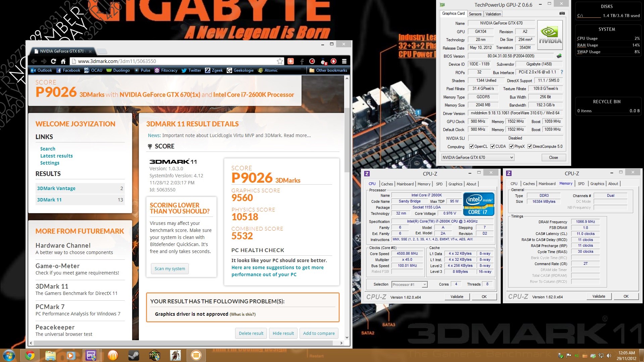Open the Game-o-Meter link
This screenshot has height=362, width=644.
pos(57,266)
